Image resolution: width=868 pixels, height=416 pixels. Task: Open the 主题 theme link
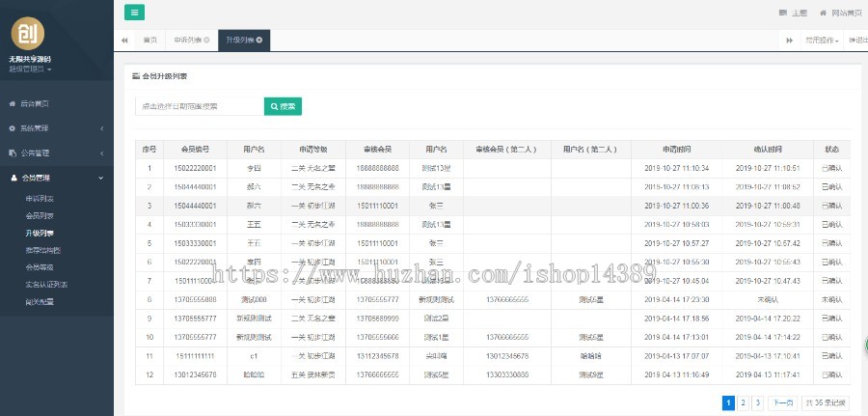click(x=800, y=13)
